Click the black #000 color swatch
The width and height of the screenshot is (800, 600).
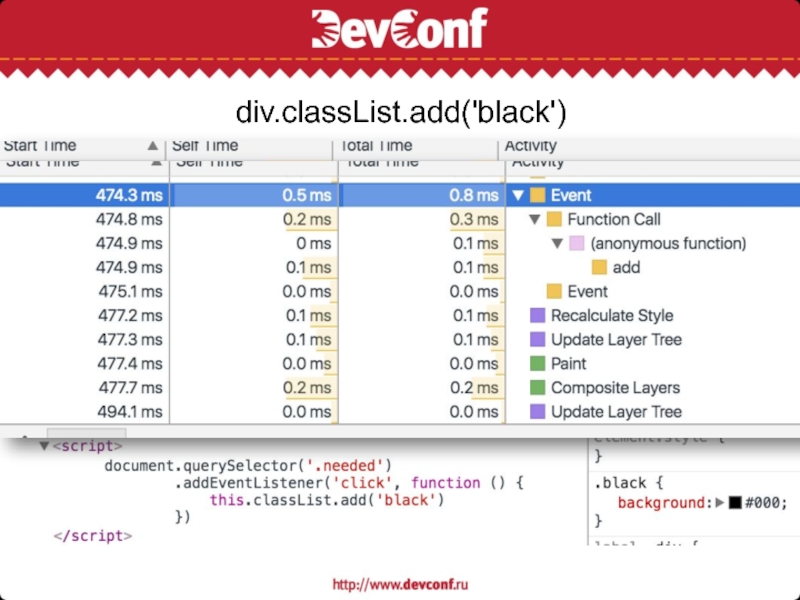point(735,503)
